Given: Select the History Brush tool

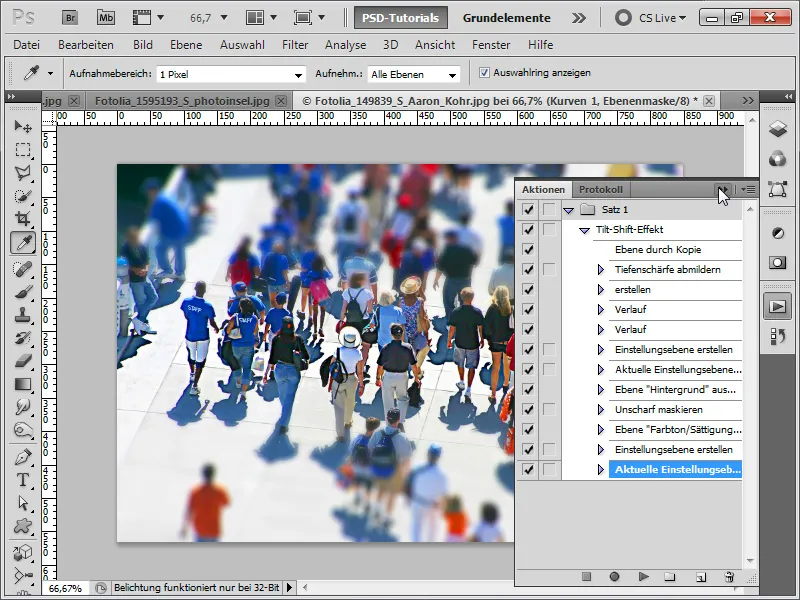Looking at the screenshot, I should pos(23,339).
